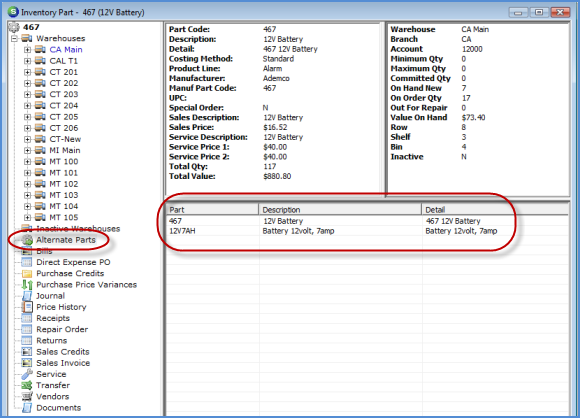
Task: Click the Price History icon
Action: [27, 307]
